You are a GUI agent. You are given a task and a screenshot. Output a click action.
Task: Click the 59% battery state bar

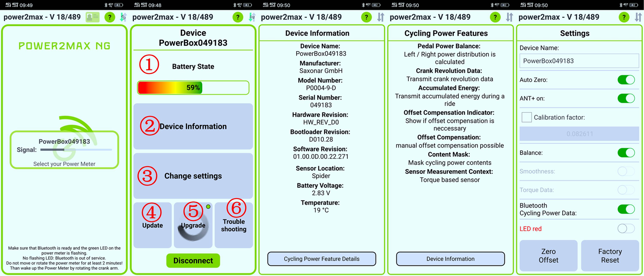tap(193, 88)
